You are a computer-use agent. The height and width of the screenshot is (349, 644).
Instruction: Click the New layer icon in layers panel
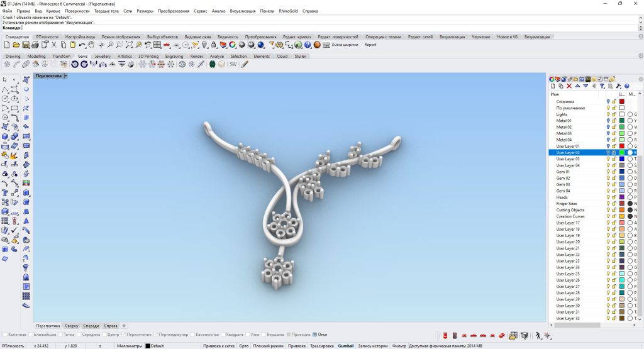pyautogui.click(x=553, y=86)
